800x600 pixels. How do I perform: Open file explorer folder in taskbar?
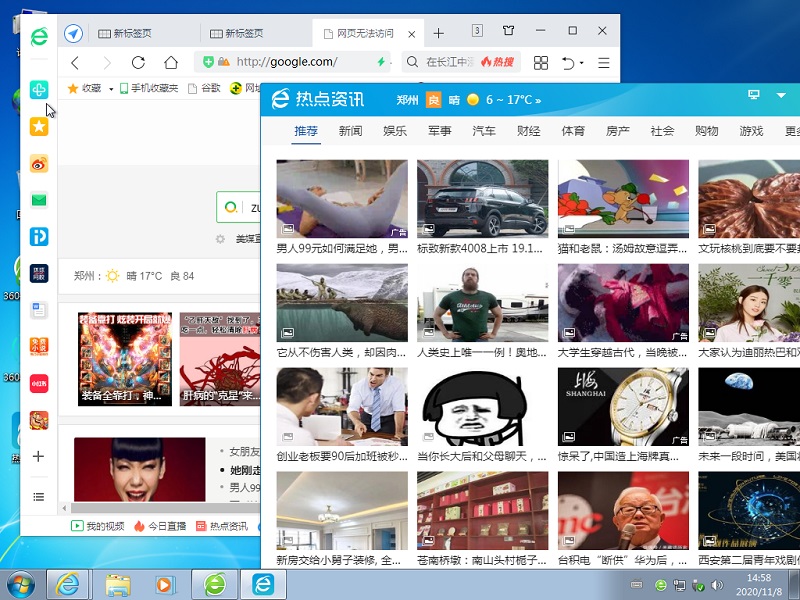pyautogui.click(x=118, y=585)
